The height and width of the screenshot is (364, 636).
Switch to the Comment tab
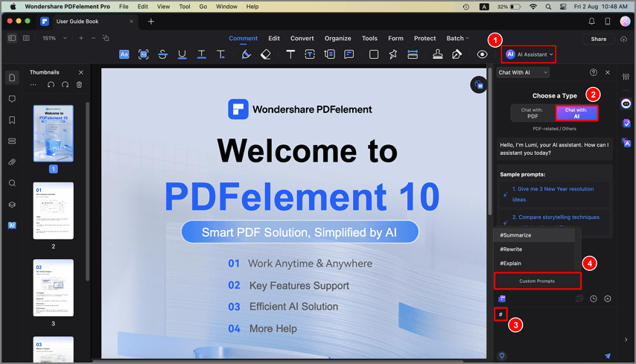(243, 38)
